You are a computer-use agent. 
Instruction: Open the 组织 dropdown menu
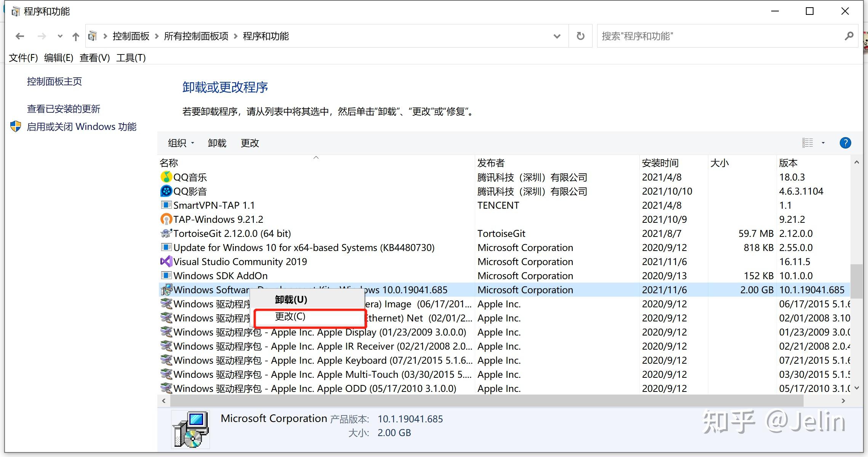(x=181, y=143)
